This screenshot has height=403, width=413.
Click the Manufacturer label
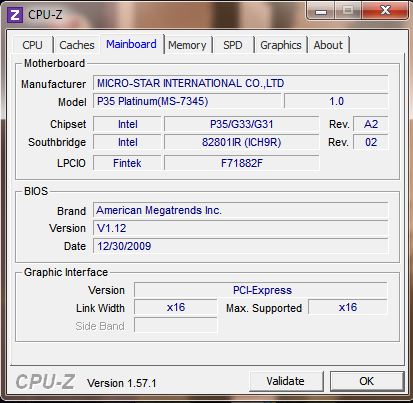point(53,84)
